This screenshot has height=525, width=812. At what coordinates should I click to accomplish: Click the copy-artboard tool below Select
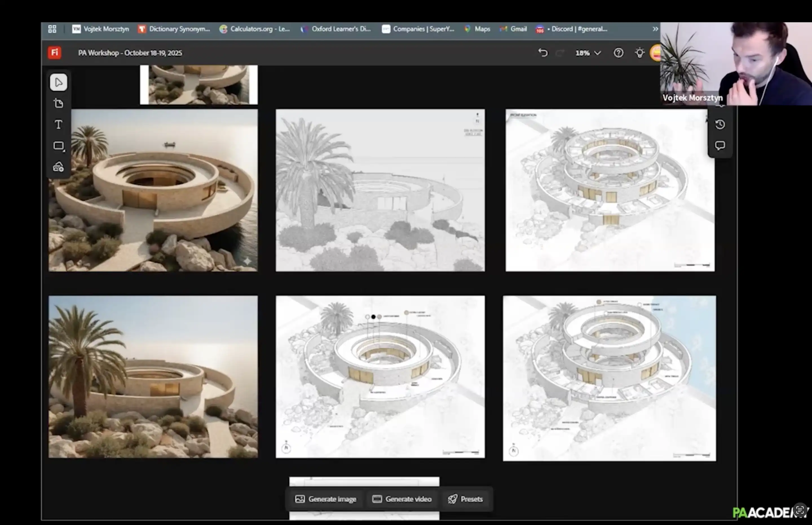58,103
